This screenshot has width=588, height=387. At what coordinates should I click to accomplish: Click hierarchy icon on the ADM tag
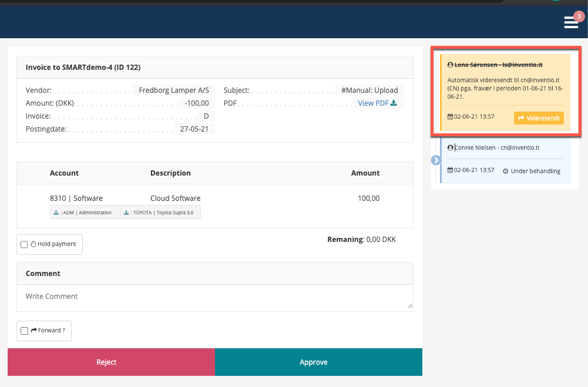point(56,213)
